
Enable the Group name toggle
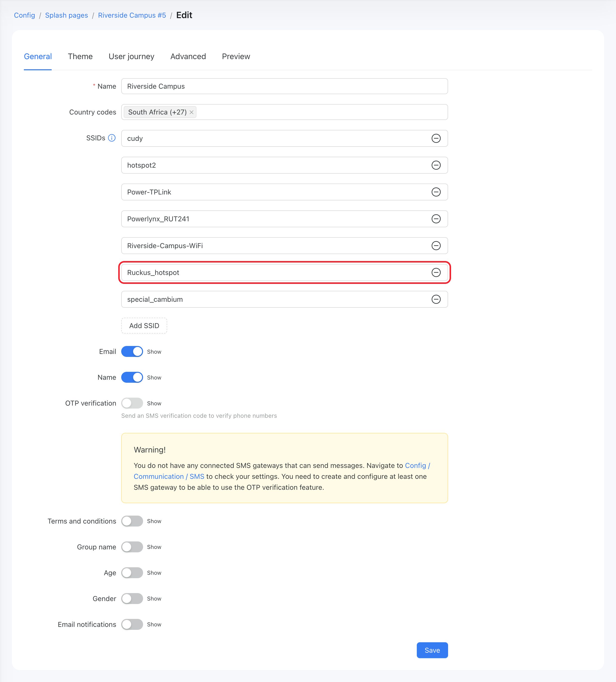132,547
